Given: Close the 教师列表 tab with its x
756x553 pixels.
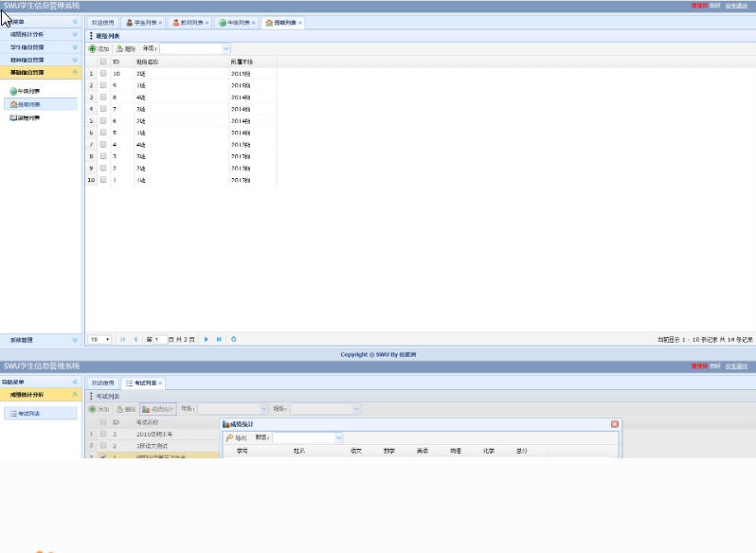Looking at the screenshot, I should (x=207, y=23).
